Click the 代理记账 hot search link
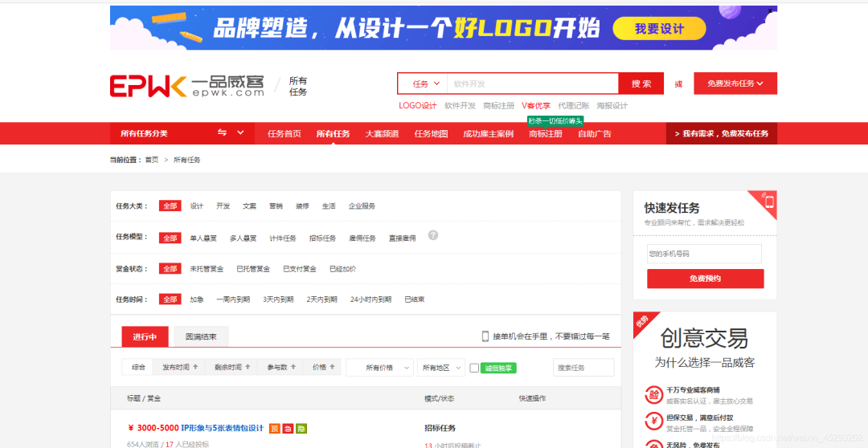Image resolution: width=868 pixels, height=448 pixels. tap(574, 106)
